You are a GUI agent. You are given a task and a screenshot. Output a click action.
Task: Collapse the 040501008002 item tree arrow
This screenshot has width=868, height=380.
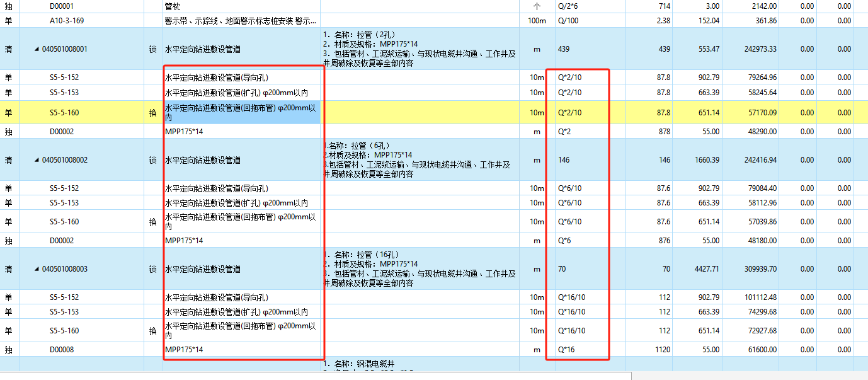point(37,160)
